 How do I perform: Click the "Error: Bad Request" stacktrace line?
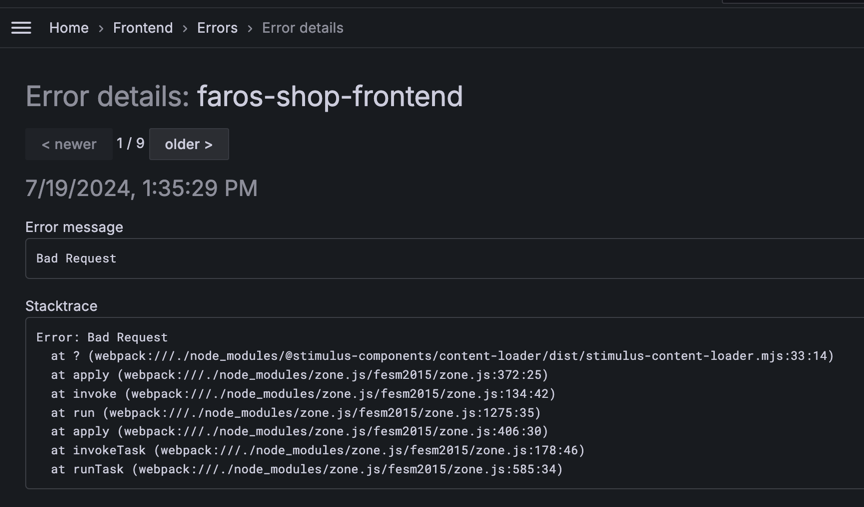102,337
